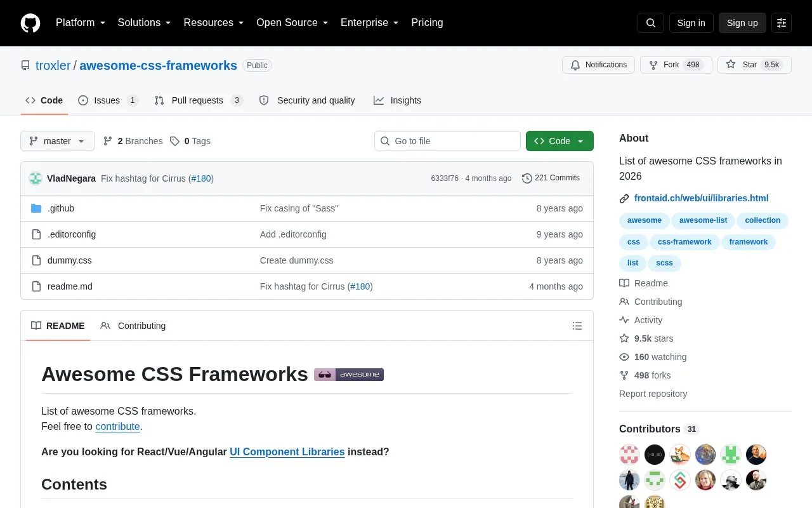This screenshot has width=812, height=508.
Task: Open Security and quality tab
Action: (x=307, y=100)
